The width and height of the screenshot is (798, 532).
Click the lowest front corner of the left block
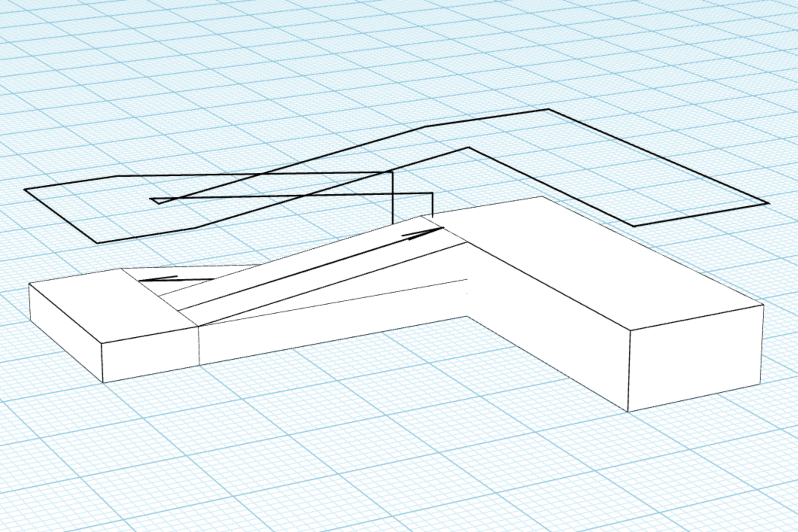[103, 382]
